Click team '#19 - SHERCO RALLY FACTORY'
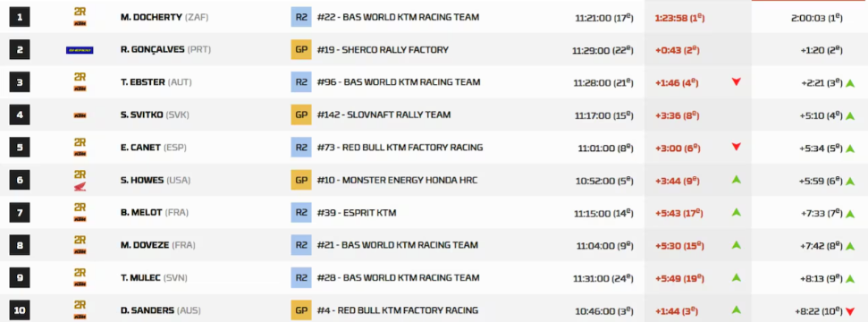The image size is (868, 322). (x=383, y=50)
